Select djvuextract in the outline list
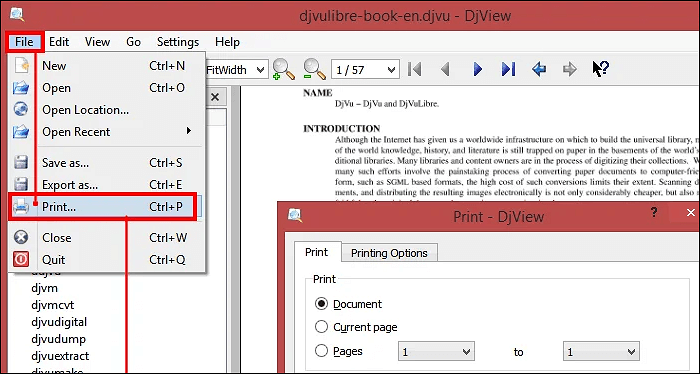This screenshot has width=700, height=374. coord(60,356)
